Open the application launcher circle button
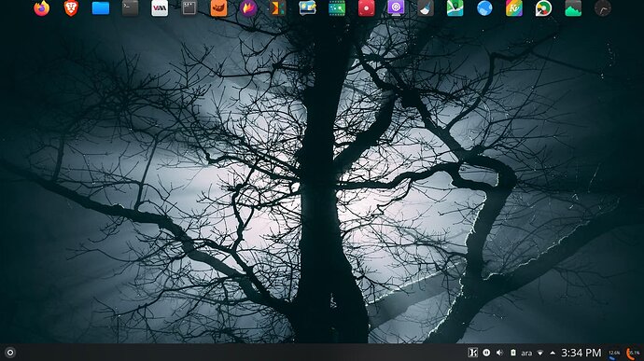Screen dimensions: 644x361 10,353
